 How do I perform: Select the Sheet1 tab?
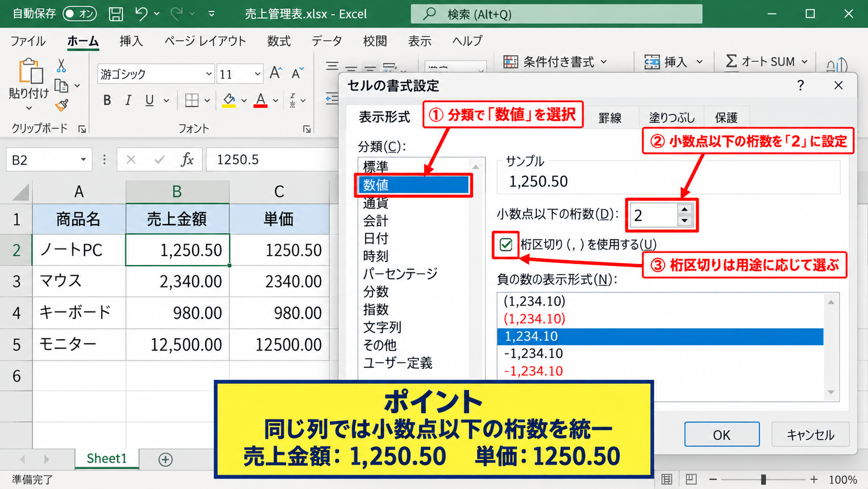point(107,459)
